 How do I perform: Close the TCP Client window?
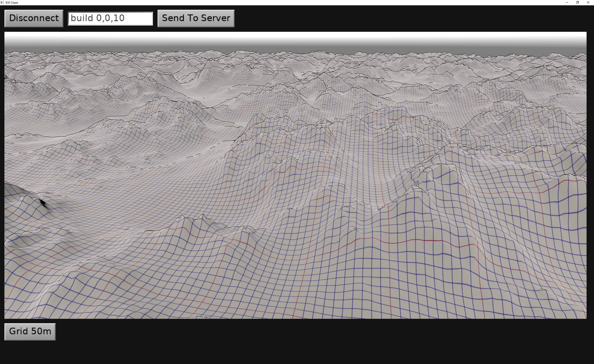click(588, 2)
